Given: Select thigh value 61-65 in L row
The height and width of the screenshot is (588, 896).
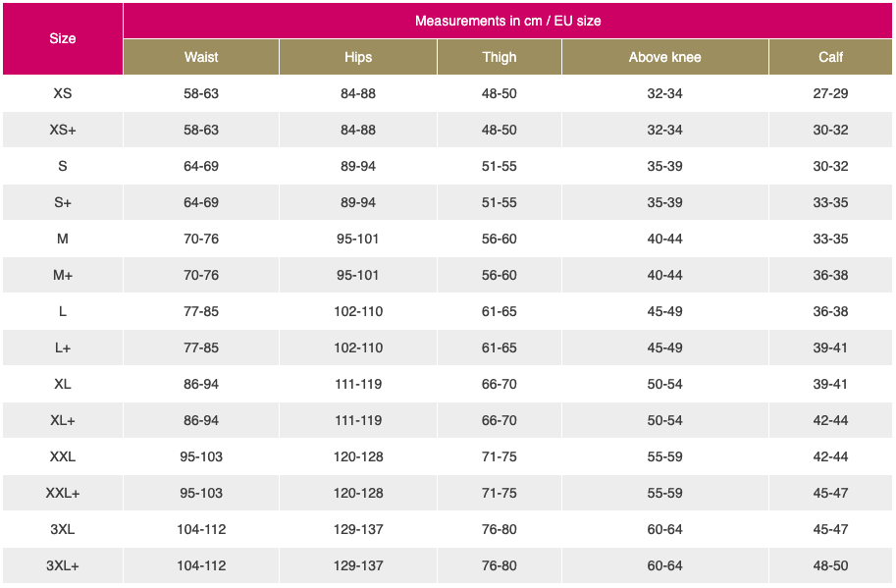Looking at the screenshot, I should pos(499,311).
